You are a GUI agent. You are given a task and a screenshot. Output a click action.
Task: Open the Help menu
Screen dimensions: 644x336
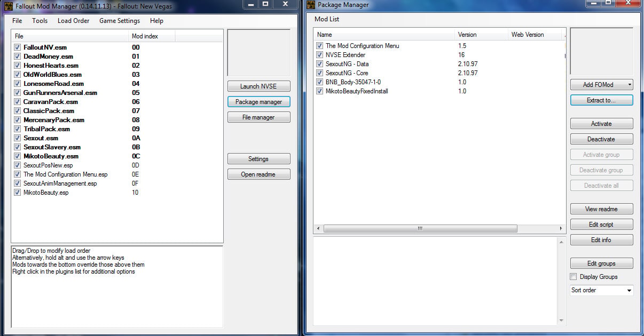coord(156,21)
